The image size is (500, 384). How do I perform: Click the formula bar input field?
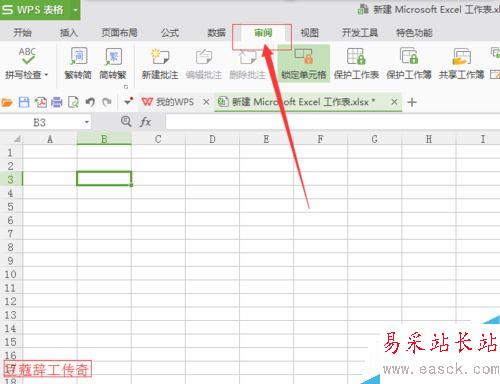[333, 122]
